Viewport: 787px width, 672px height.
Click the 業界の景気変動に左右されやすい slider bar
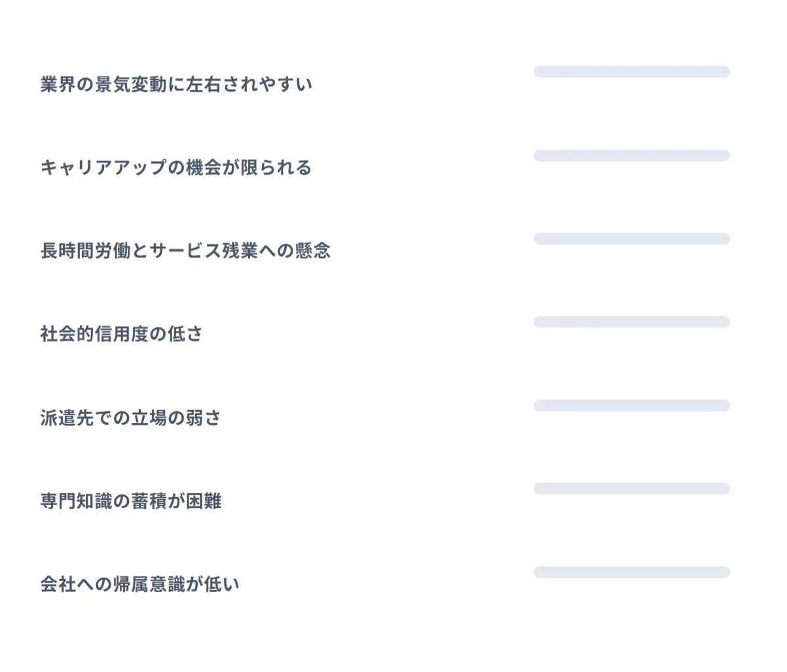tap(631, 72)
